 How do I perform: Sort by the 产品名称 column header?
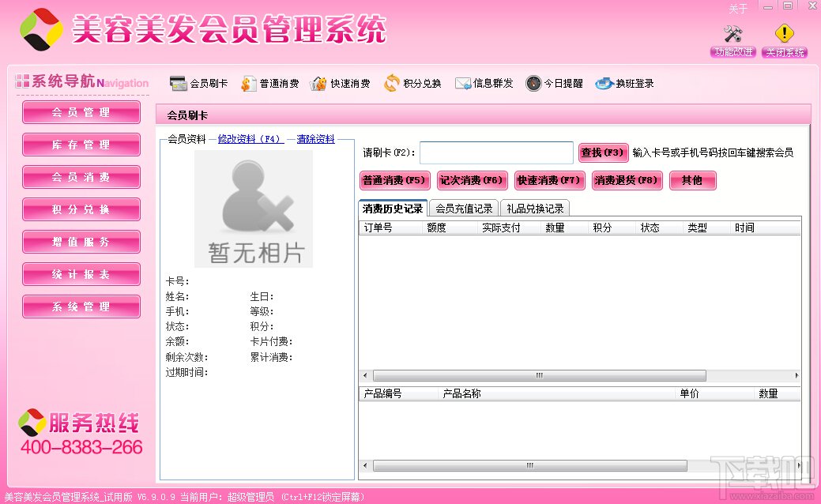click(x=556, y=393)
